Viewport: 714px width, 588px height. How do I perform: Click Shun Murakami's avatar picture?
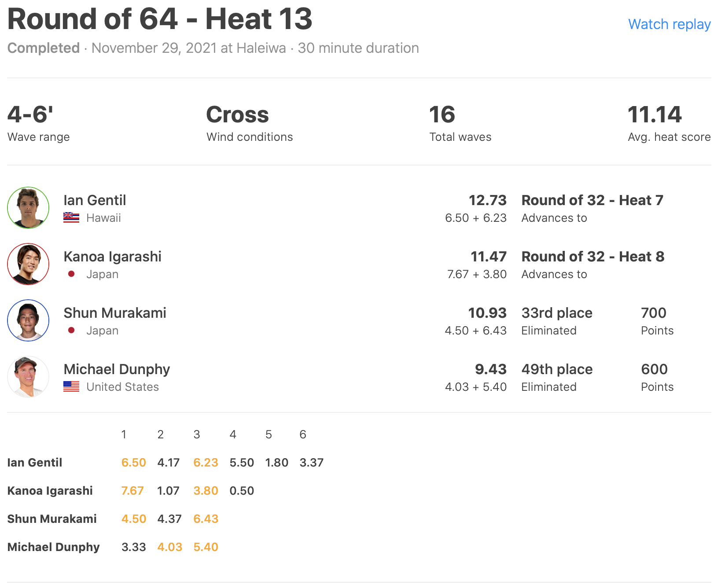click(x=28, y=320)
